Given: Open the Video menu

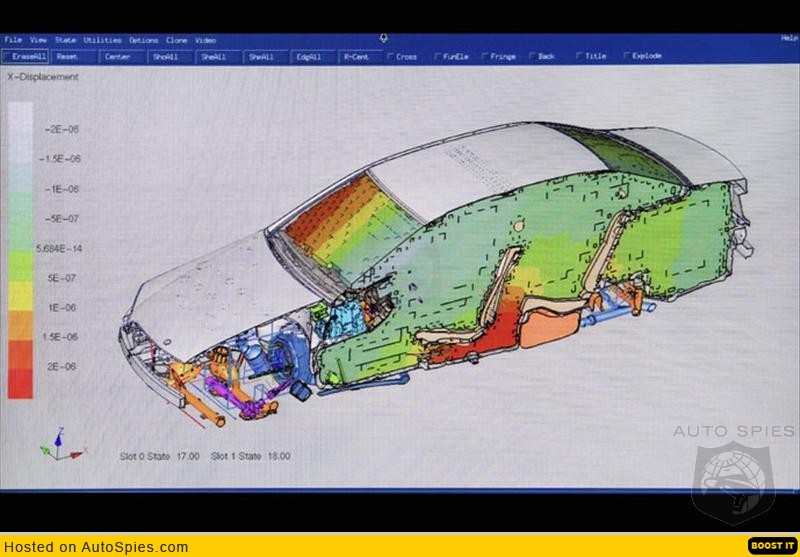Looking at the screenshot, I should [x=205, y=40].
